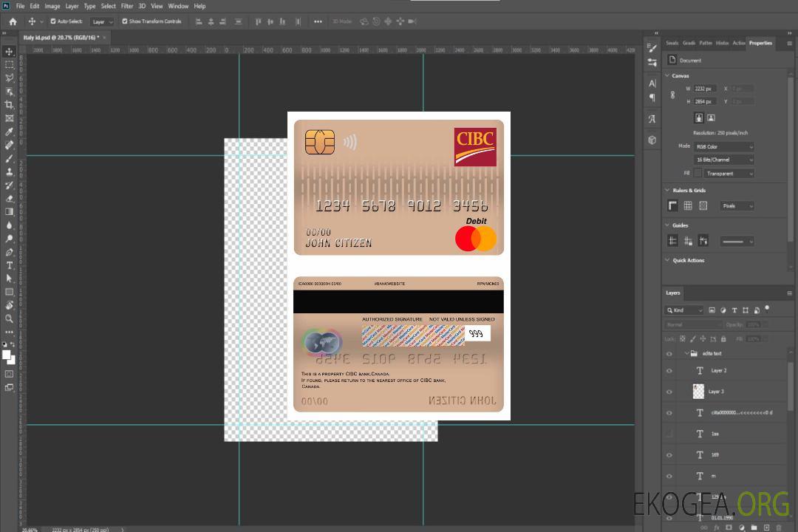The height and width of the screenshot is (532, 798).
Task: Open the Edit Toolbar three-dots menu
Action: tap(9, 332)
